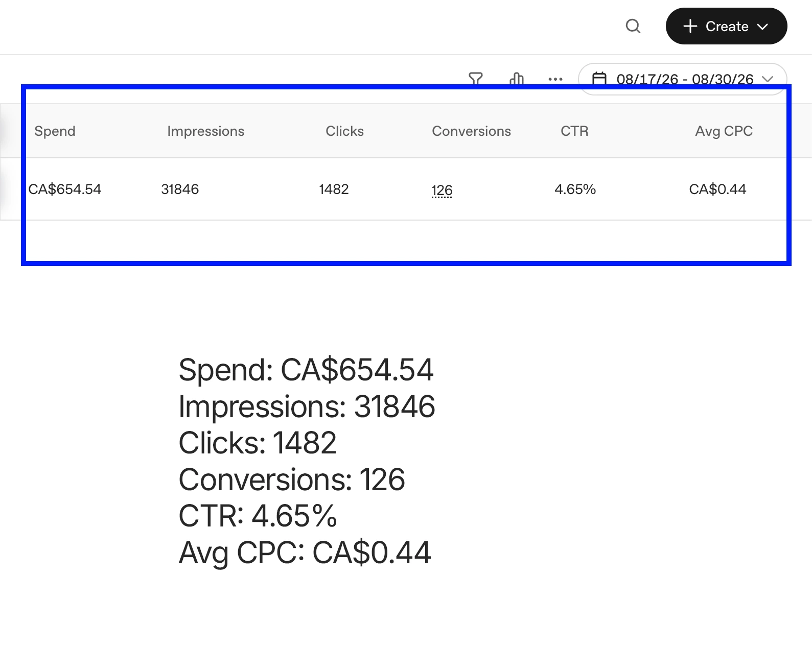
Task: Click the Impressions column header
Action: tap(206, 131)
